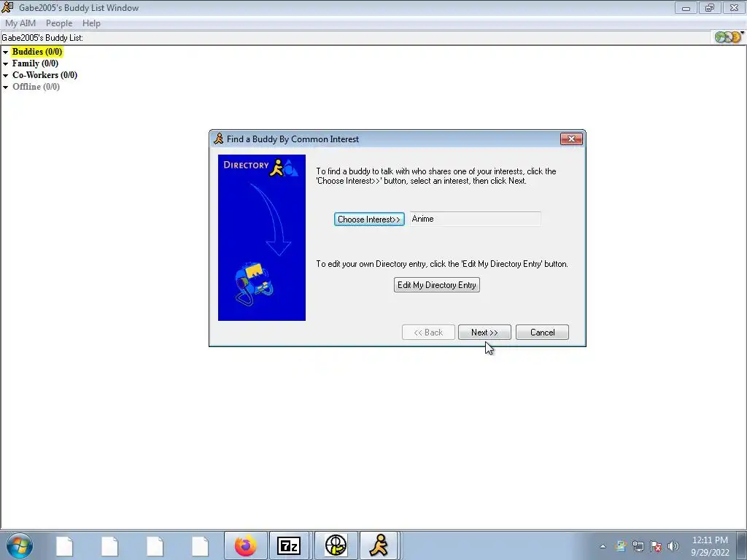Click the Directory banner image

pos(262,238)
